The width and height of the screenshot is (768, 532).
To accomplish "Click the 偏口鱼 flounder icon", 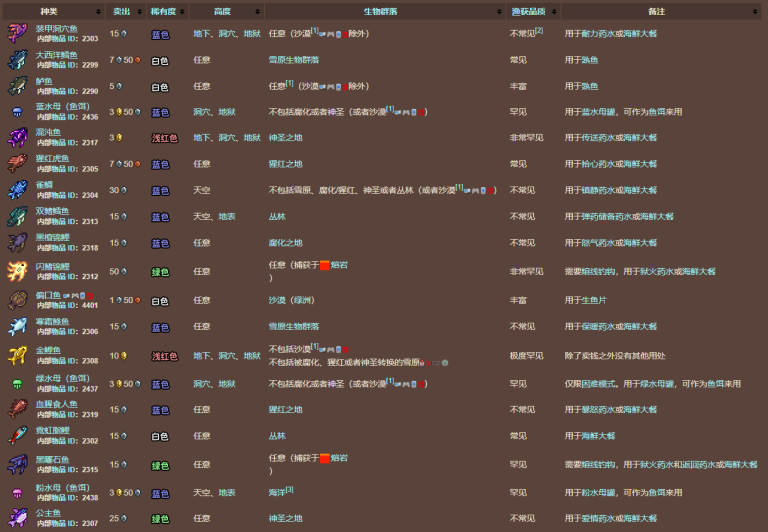I will click(x=17, y=300).
